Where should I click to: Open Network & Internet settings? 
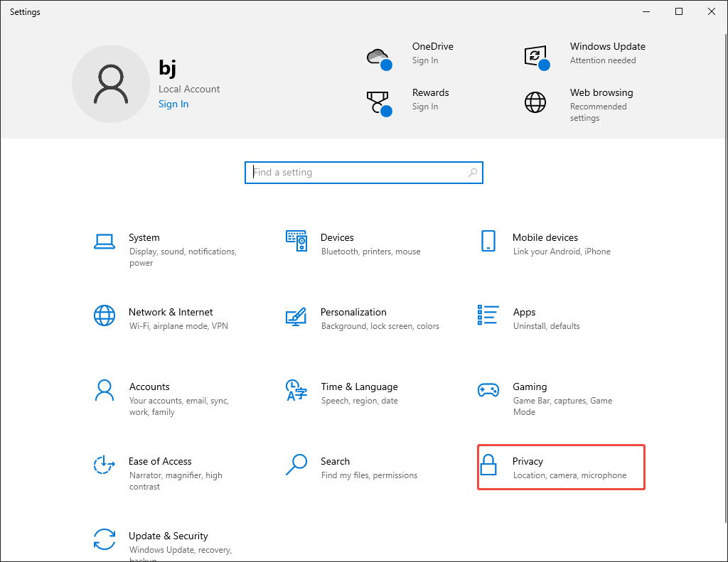tap(171, 318)
